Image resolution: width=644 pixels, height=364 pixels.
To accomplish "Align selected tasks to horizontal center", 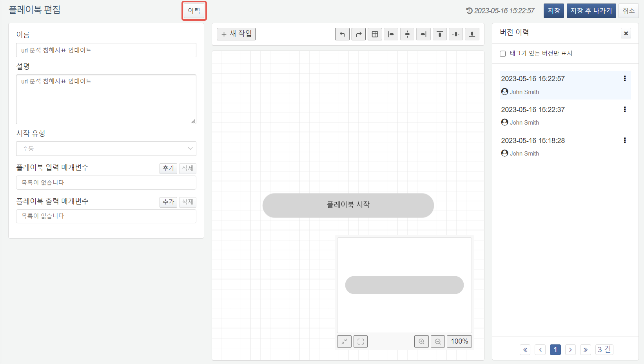I will [407, 34].
